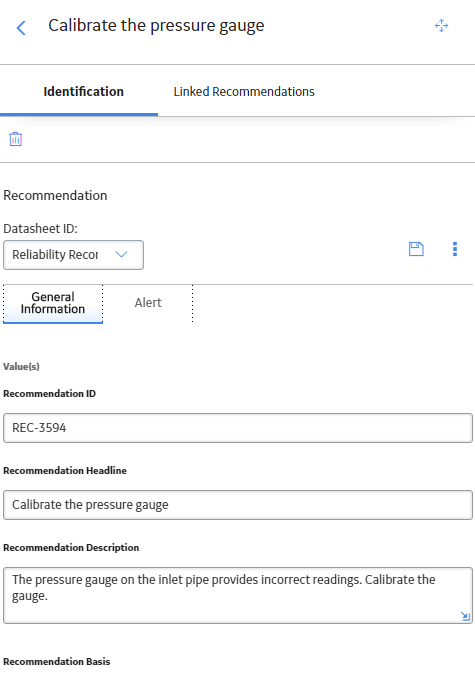Click the Recommendation Description field label
Viewport: 475px width, 673px height.
[x=71, y=548]
